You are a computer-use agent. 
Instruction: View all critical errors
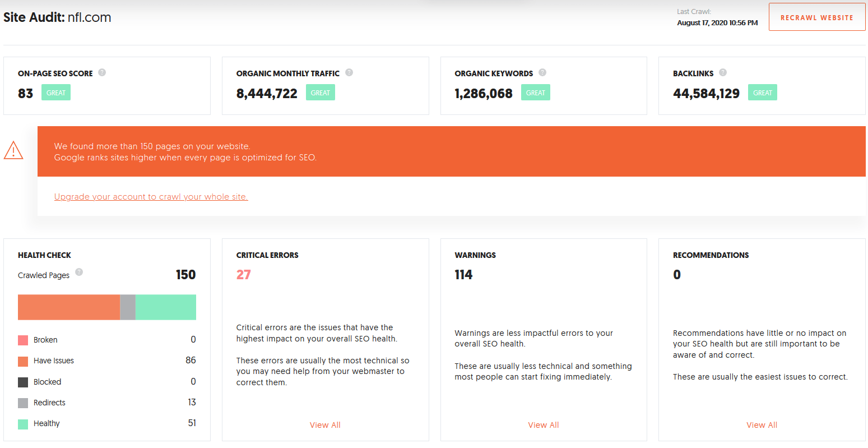tap(325, 425)
